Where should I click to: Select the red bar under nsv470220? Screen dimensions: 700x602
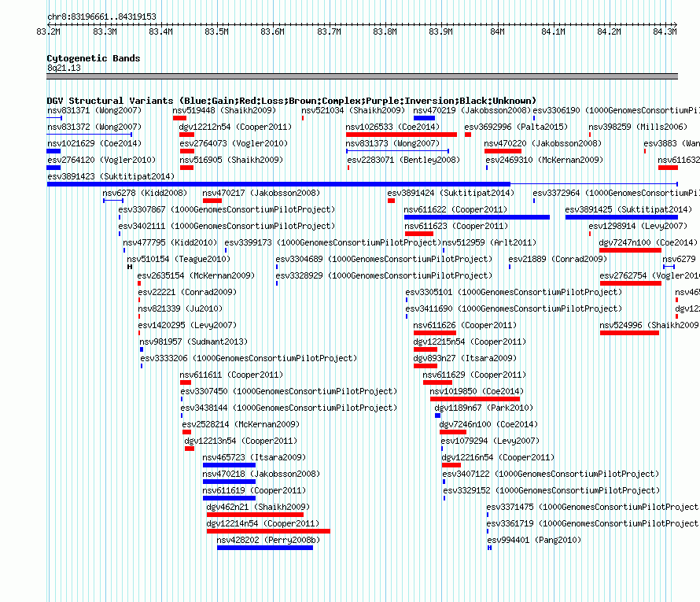click(503, 151)
